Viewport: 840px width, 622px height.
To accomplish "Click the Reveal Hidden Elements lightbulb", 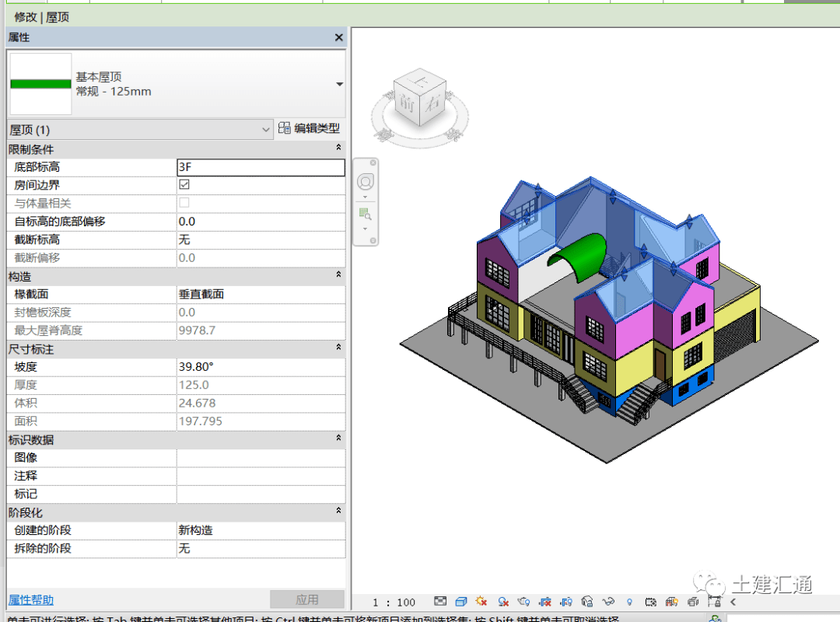I will coord(630,601).
